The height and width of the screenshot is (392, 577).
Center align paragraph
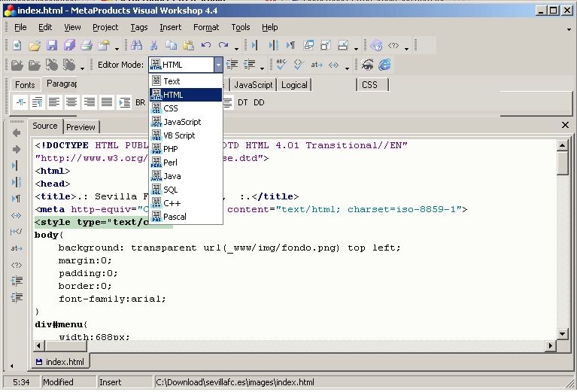click(71, 102)
